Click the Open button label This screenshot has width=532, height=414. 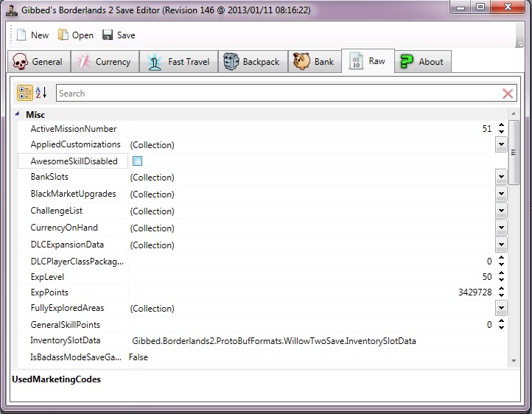tap(83, 35)
